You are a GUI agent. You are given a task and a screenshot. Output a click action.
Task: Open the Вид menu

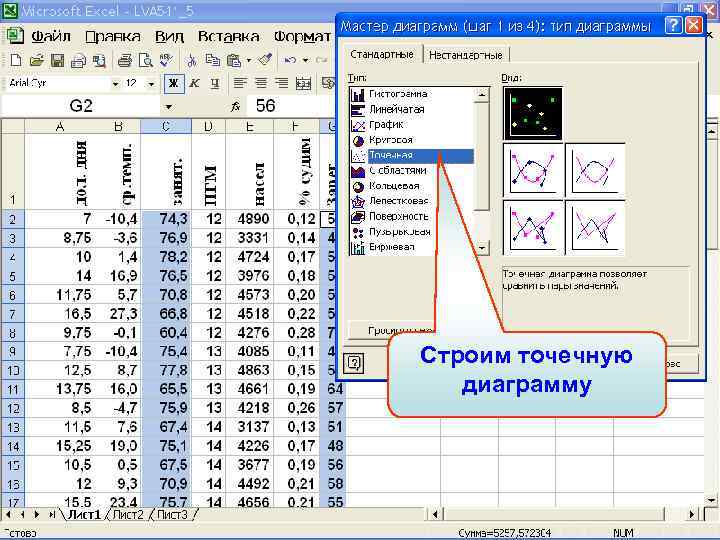[x=169, y=36]
